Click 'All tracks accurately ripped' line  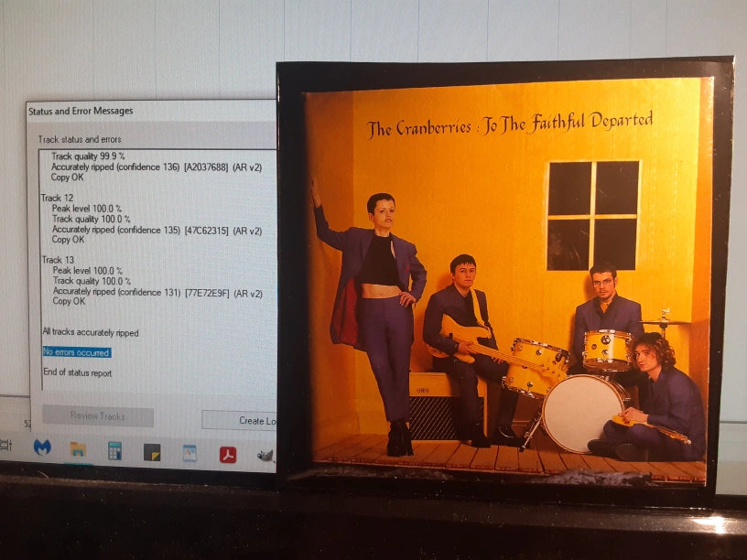91,332
